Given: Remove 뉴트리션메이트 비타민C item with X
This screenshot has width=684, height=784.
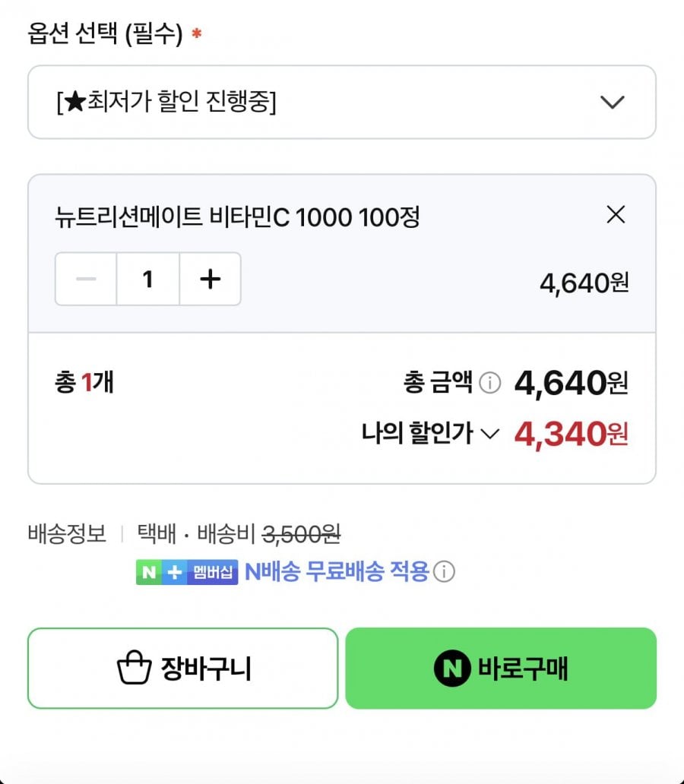Looking at the screenshot, I should click(x=616, y=215).
